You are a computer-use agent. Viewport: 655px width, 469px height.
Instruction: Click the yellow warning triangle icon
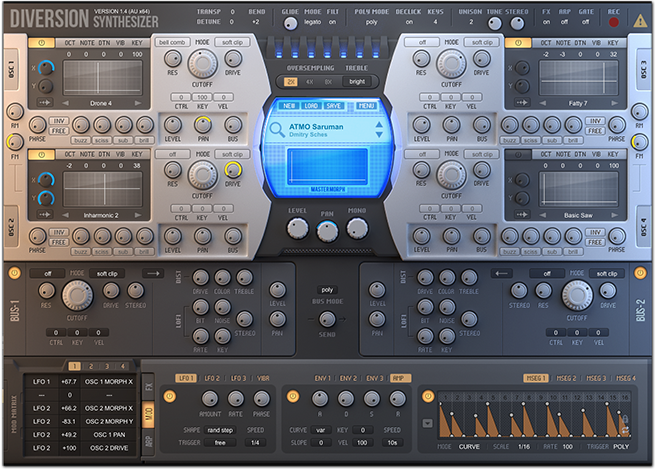pos(640,20)
